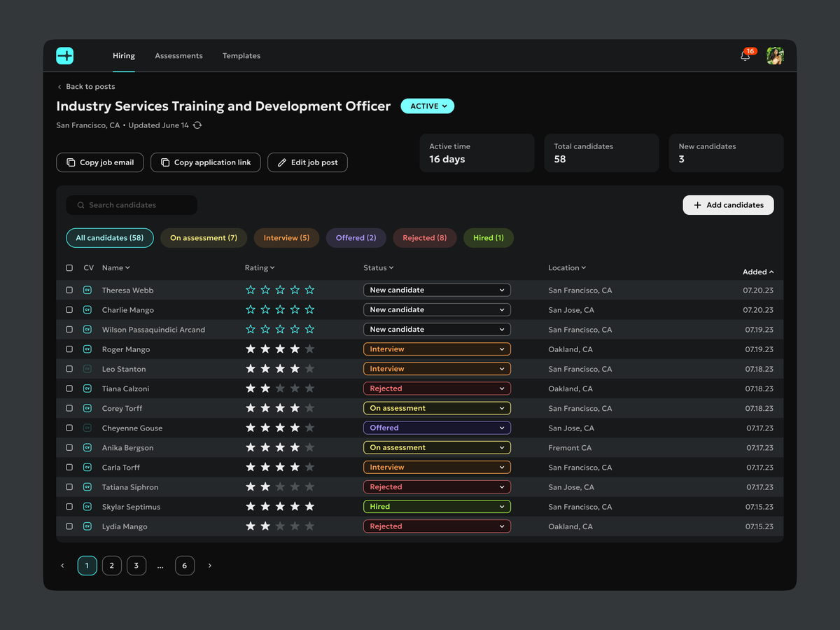Viewport: 840px width, 630px height.
Task: Open the notifications bell
Action: 745,56
